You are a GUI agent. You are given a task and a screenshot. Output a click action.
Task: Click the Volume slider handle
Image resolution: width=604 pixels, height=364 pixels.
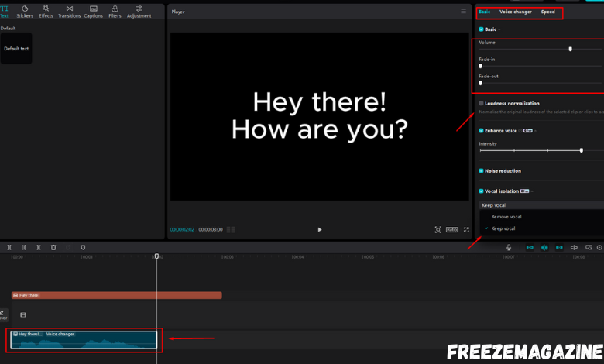pyautogui.click(x=570, y=49)
